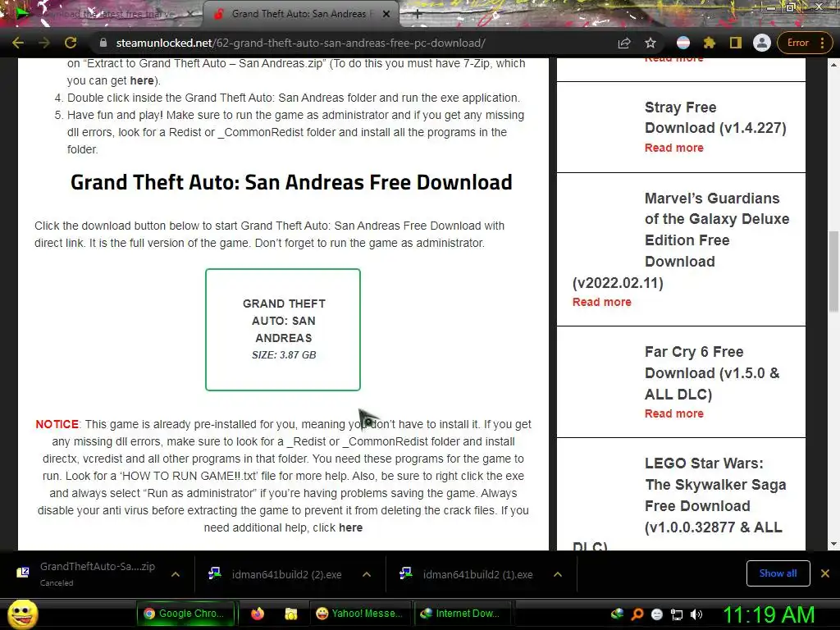Click the page vertical scrollbar thumb

pos(833,271)
